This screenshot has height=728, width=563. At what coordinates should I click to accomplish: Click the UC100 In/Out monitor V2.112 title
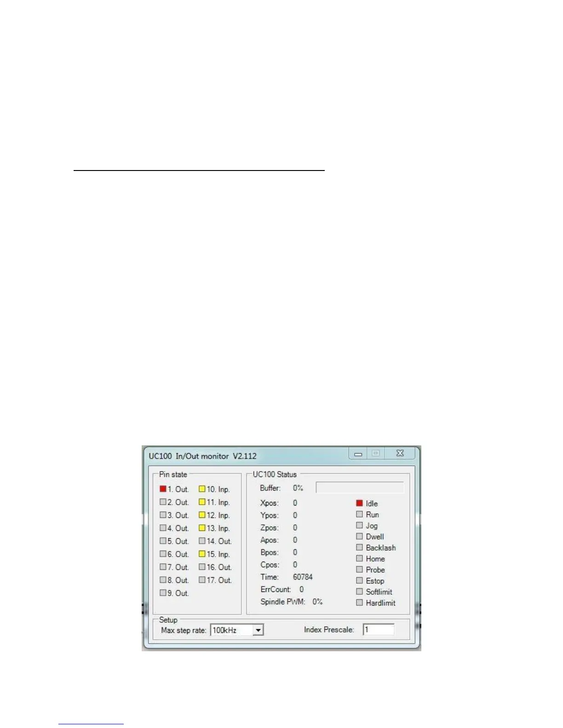pyautogui.click(x=202, y=456)
